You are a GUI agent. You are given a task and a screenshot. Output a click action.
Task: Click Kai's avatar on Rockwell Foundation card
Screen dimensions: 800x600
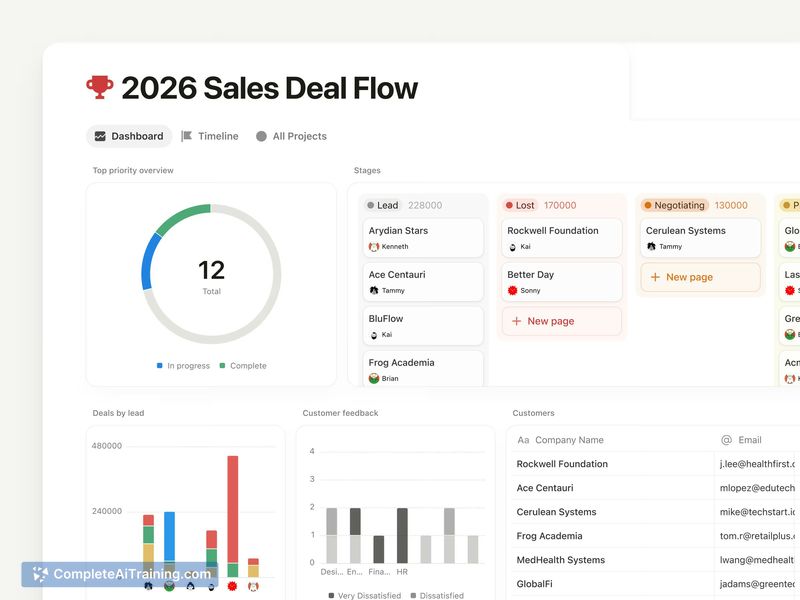513,246
